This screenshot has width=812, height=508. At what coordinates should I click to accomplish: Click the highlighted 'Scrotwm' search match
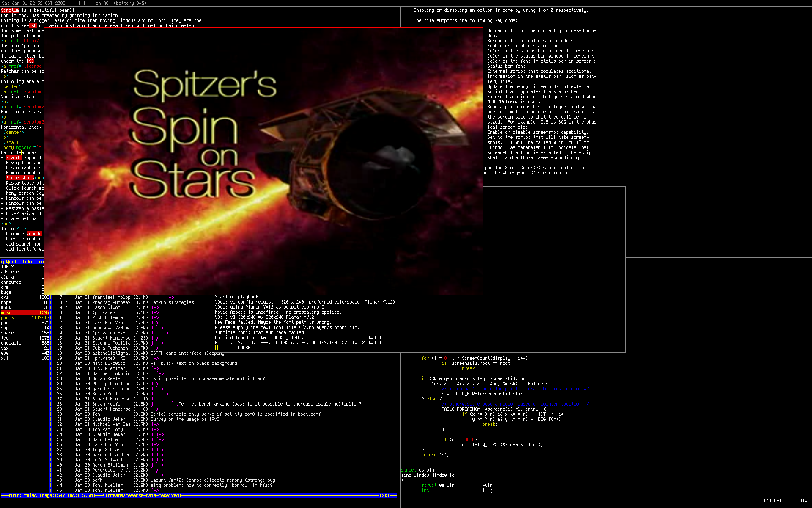tap(9, 10)
